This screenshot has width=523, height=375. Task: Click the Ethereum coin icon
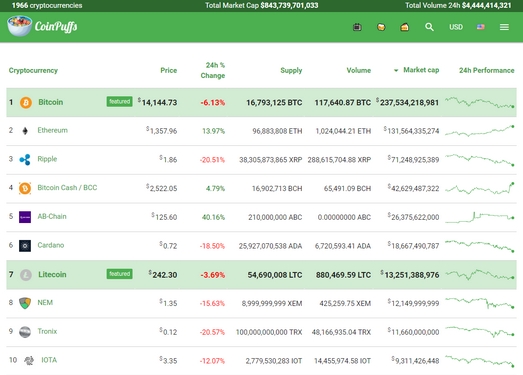25,131
